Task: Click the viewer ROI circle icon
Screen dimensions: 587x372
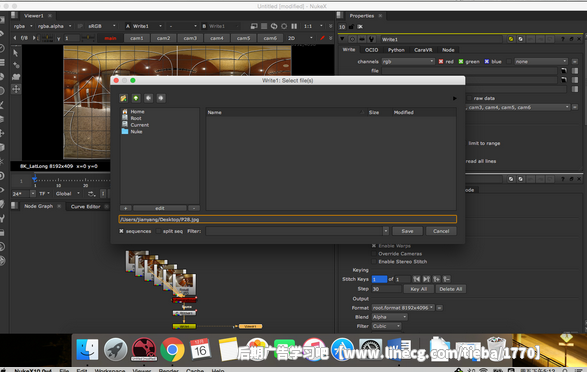Action: pyautogui.click(x=284, y=26)
